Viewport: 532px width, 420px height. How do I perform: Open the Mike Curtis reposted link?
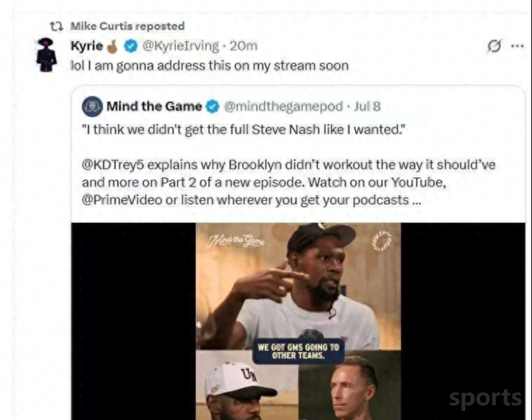(127, 26)
